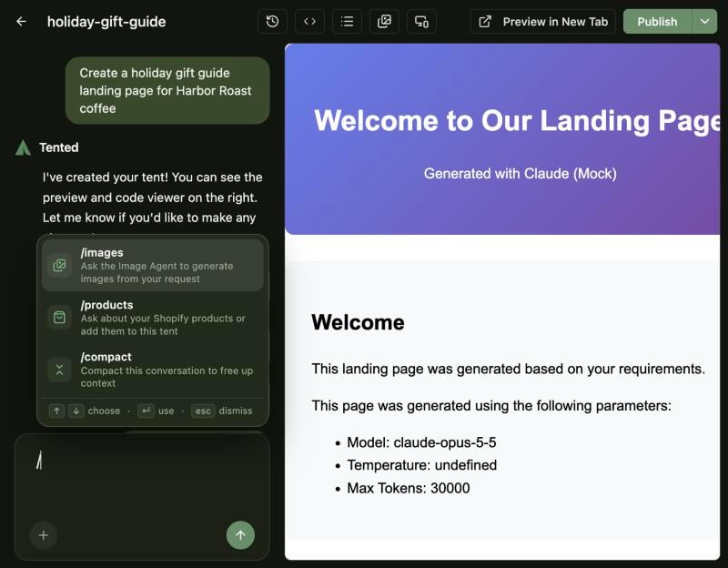728x568 pixels.
Task: Select the /products command
Action: point(153,318)
